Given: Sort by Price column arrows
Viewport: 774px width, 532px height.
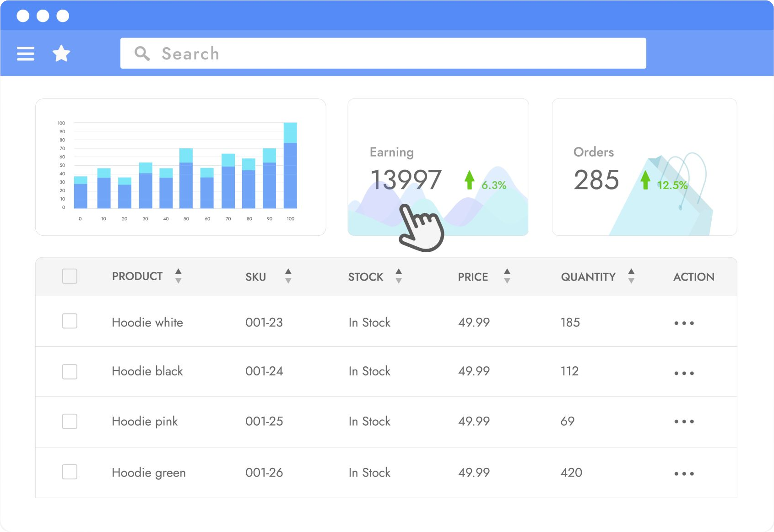Looking at the screenshot, I should (x=507, y=276).
